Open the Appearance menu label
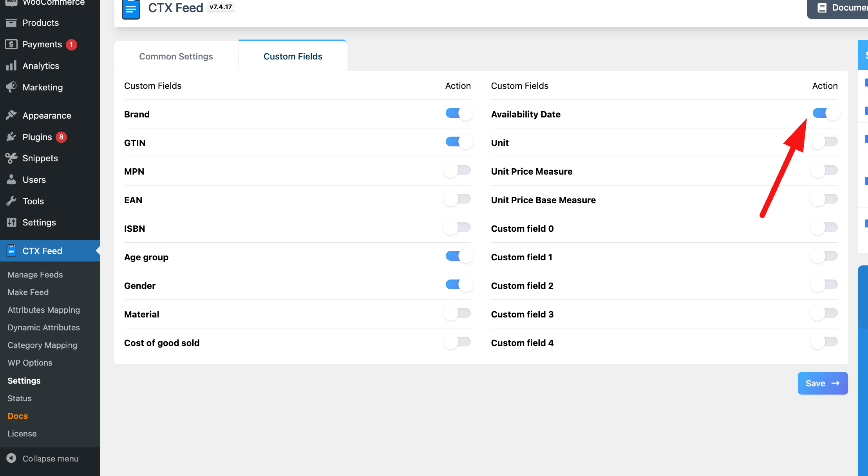 pos(47,115)
